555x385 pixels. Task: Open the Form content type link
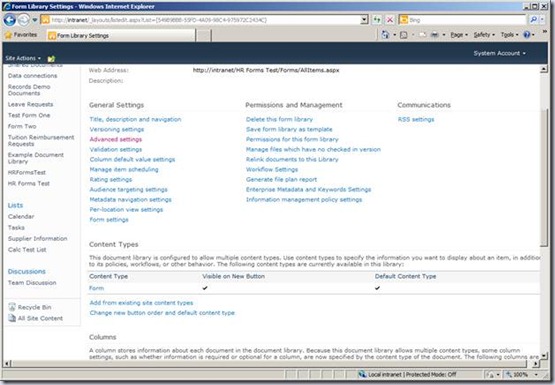(97, 288)
